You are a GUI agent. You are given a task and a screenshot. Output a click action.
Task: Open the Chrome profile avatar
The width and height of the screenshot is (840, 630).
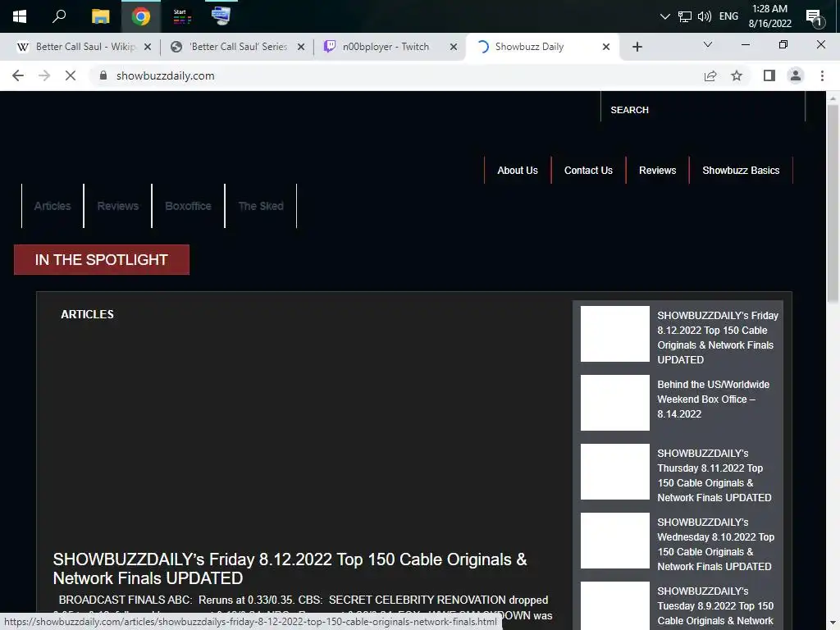(x=796, y=75)
